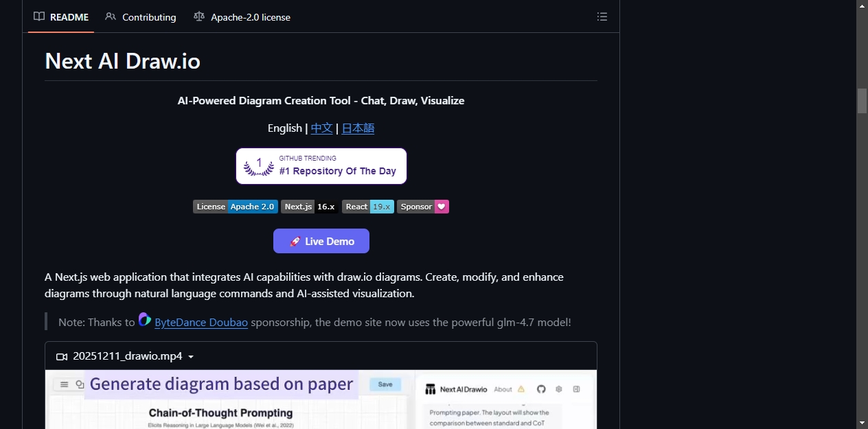Open the settings gear icon in video
The image size is (868, 429).
(559, 389)
